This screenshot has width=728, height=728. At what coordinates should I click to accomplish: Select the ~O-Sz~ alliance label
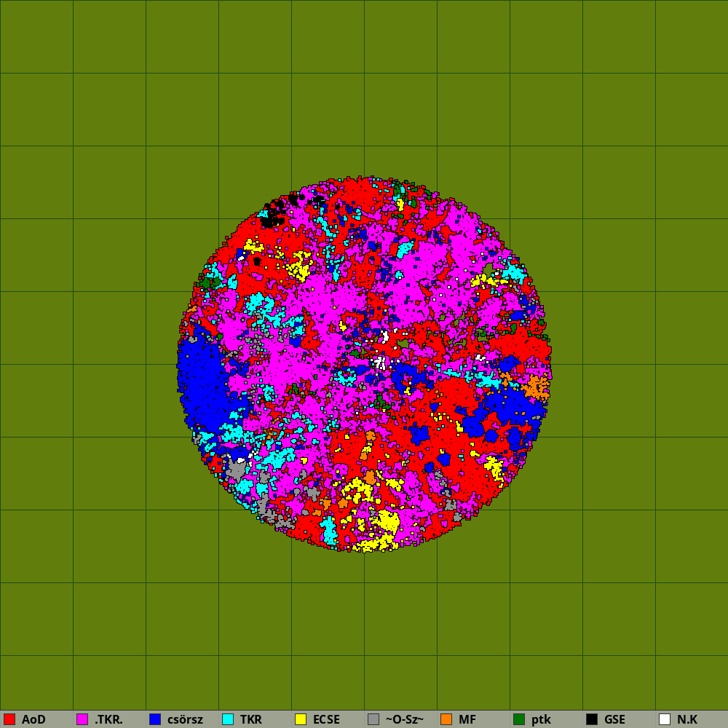(x=404, y=719)
